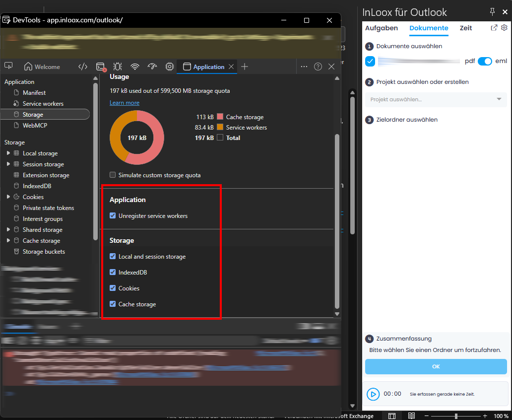Click the Outlook normal view status icon

pyautogui.click(x=392, y=416)
